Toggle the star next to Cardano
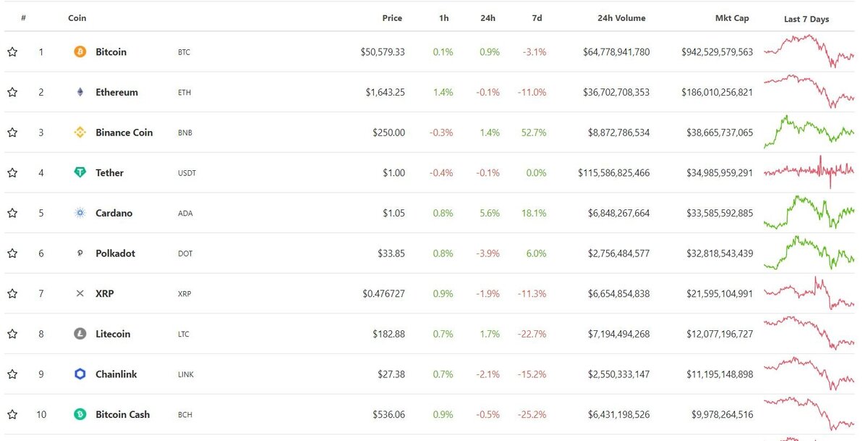 pos(12,213)
